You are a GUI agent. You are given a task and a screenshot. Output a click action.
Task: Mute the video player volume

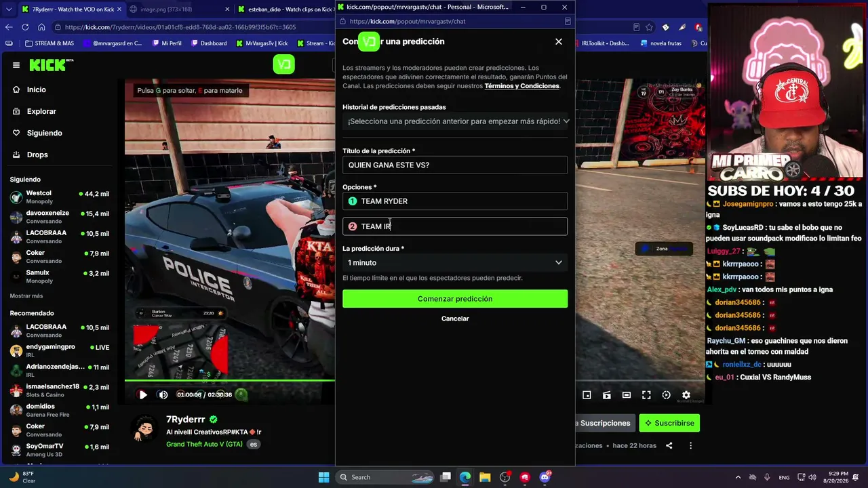(x=163, y=394)
